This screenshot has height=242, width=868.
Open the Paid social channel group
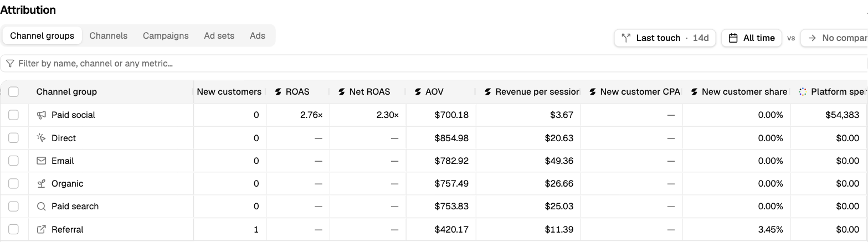point(73,115)
